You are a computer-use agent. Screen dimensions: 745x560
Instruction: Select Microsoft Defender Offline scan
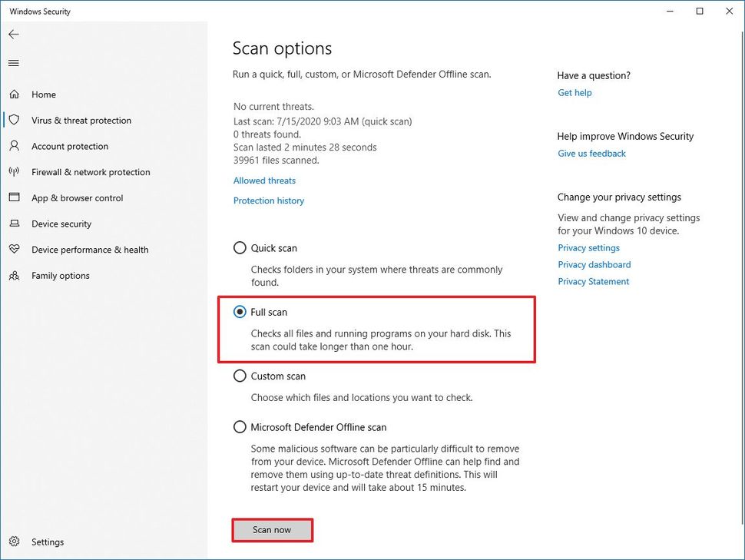point(240,427)
